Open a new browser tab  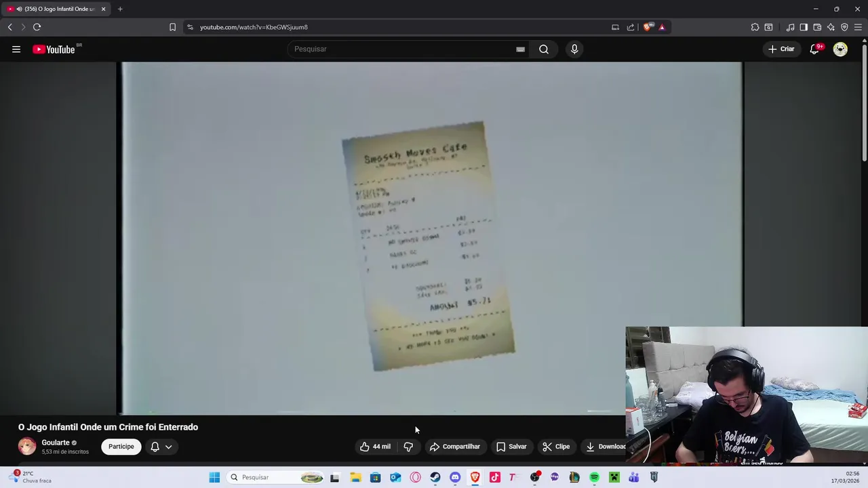pos(120,9)
